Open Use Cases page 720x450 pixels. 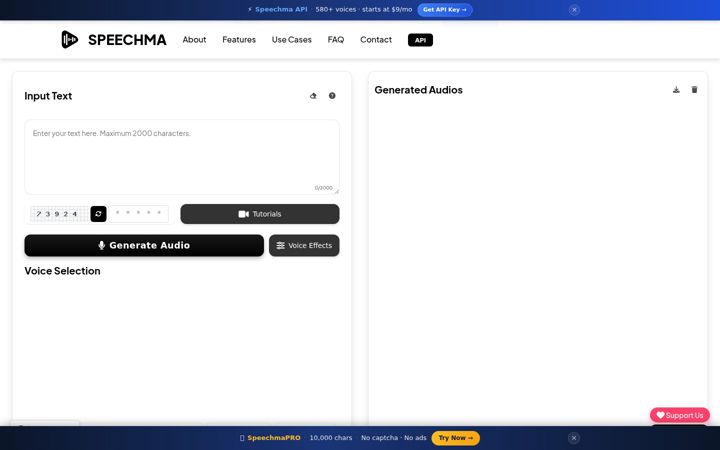point(292,39)
